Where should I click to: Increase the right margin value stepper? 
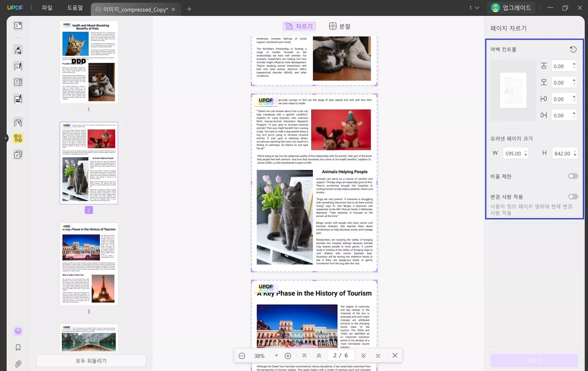tap(574, 113)
